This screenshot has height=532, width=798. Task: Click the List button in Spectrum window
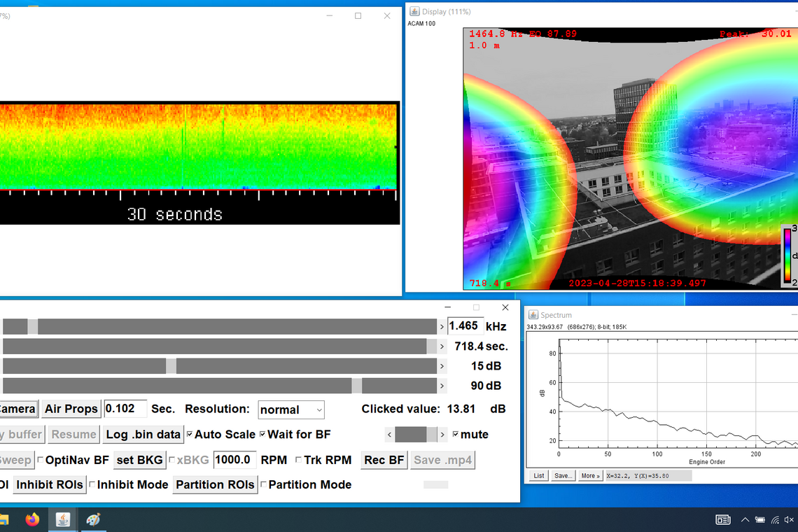(539, 476)
